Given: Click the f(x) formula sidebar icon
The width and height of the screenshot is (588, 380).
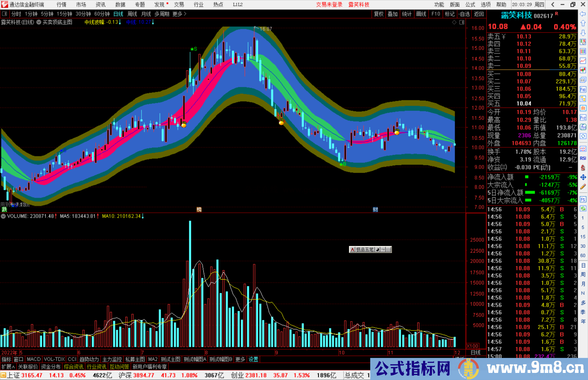Looking at the screenshot, I should click(583, 127).
